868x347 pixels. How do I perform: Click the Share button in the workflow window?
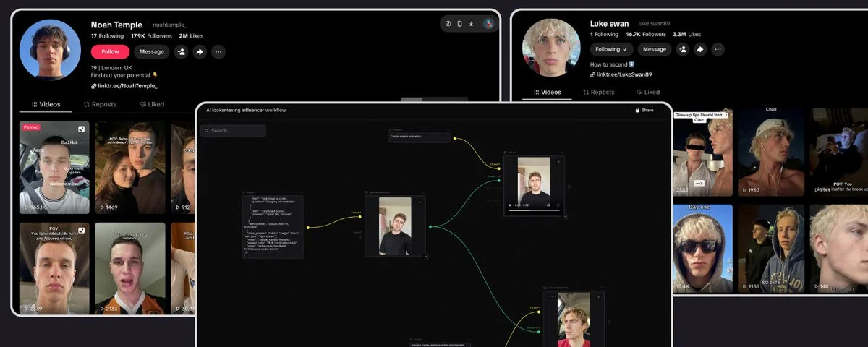click(644, 110)
